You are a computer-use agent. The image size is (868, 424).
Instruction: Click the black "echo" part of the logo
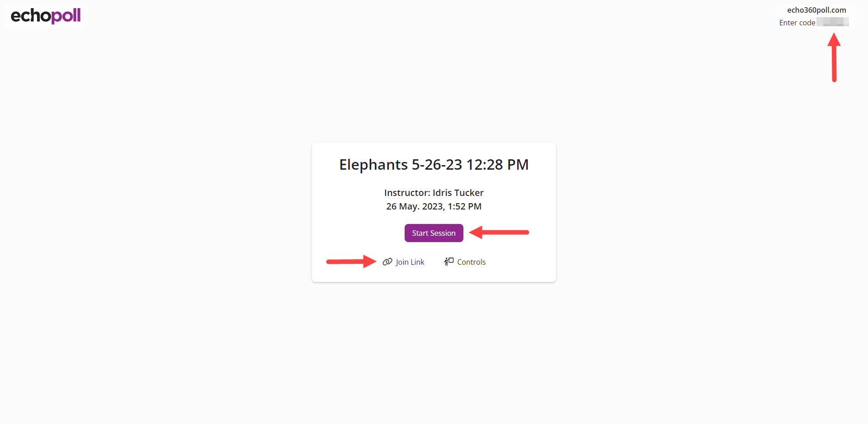coord(30,16)
